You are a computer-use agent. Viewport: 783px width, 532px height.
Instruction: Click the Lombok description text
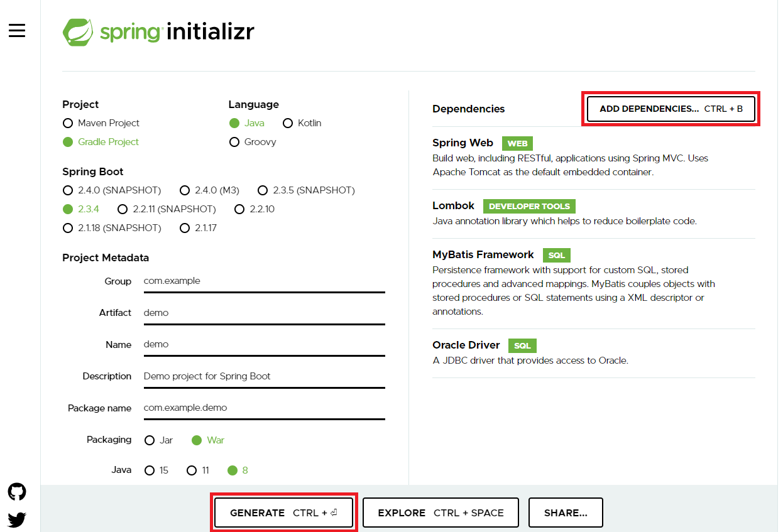[564, 221]
